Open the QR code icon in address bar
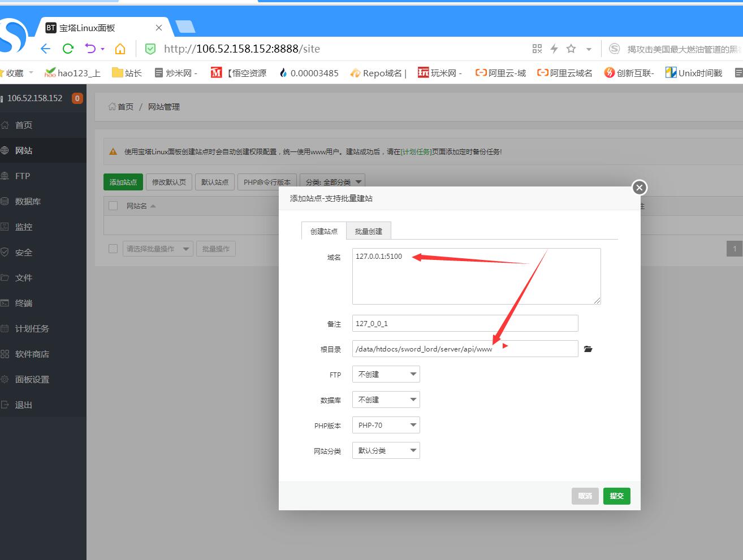743x560 pixels. [537, 49]
